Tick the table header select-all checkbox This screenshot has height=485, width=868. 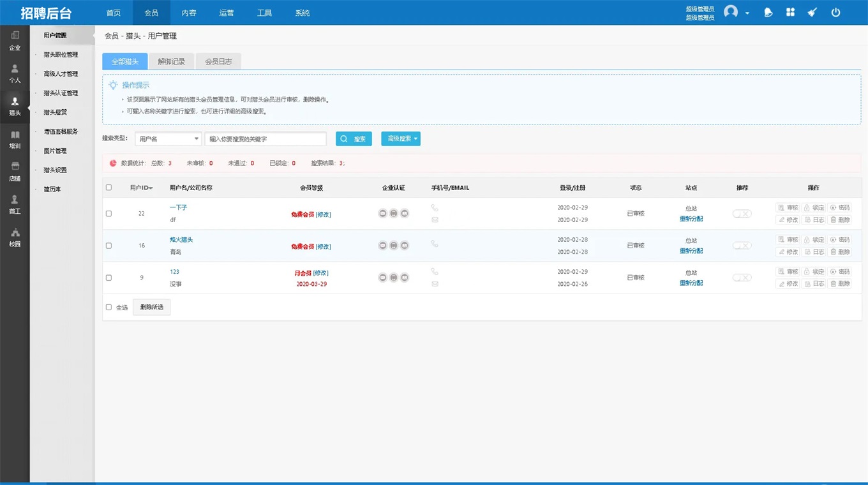(108, 188)
